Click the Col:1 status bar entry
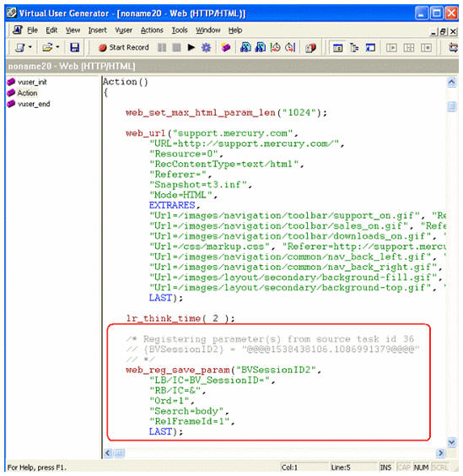 click(x=289, y=468)
